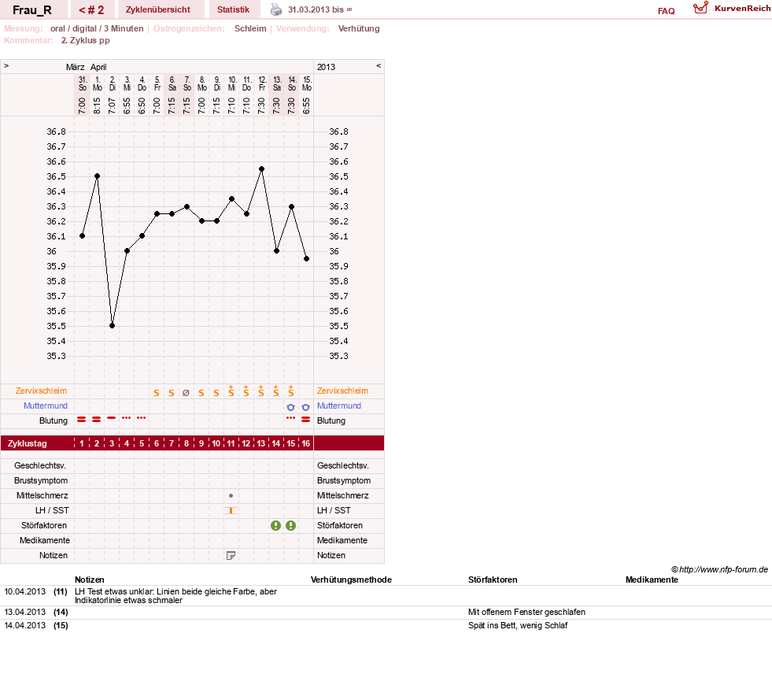The width and height of the screenshot is (772, 700).
Task: Click the '14.04.2013' date in notes table
Action: click(x=24, y=626)
